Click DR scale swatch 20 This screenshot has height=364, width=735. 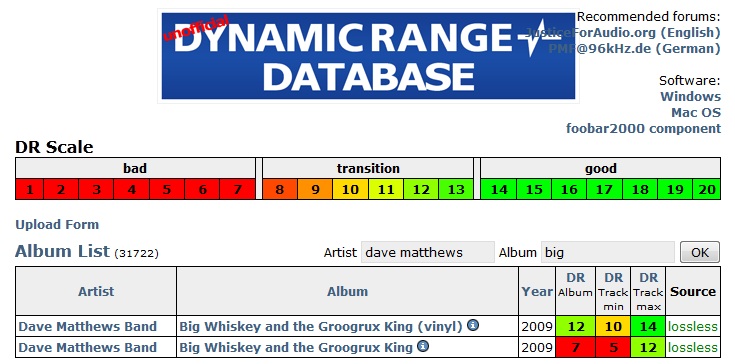tap(706, 189)
